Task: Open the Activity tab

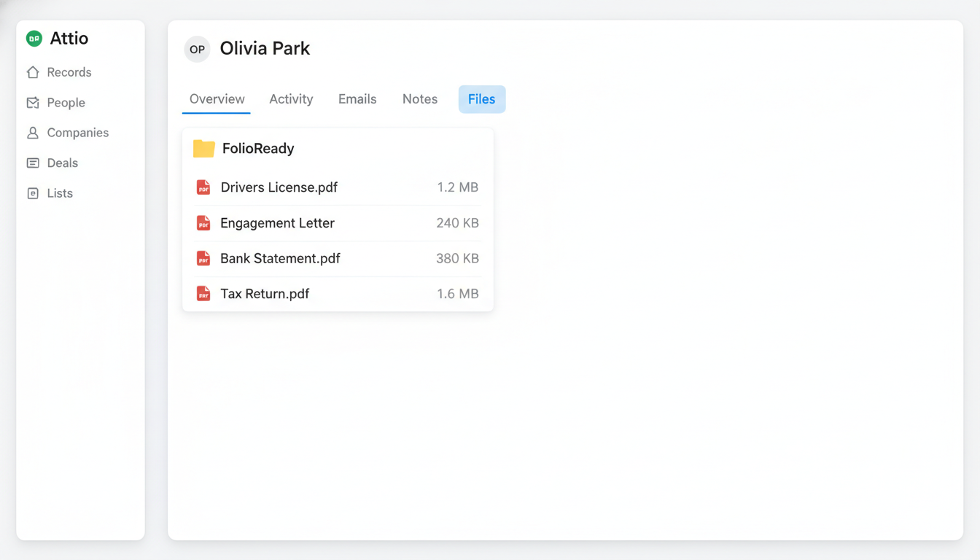Action: (x=291, y=99)
